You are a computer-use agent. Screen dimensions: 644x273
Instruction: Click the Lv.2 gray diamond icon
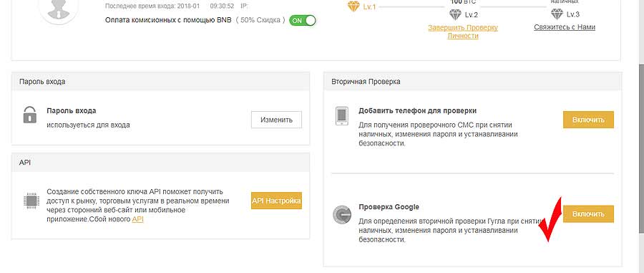[455, 15]
